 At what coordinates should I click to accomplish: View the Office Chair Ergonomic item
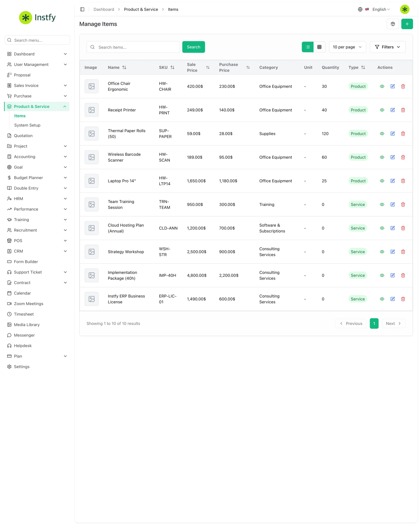click(382, 86)
